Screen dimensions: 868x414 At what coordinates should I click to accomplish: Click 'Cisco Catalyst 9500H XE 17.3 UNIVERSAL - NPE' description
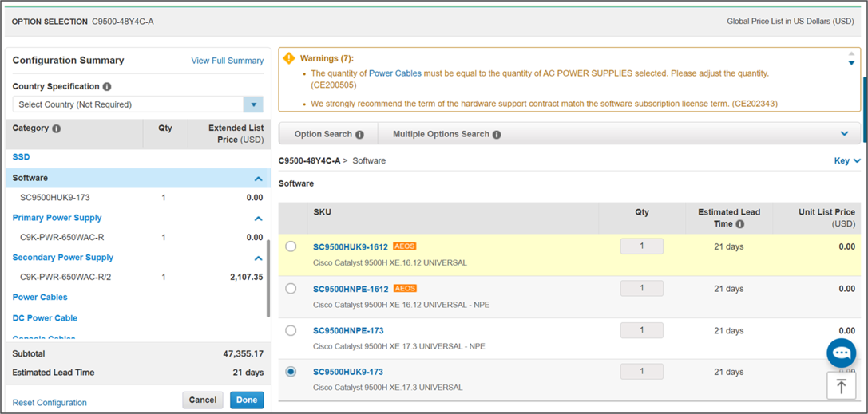(399, 346)
